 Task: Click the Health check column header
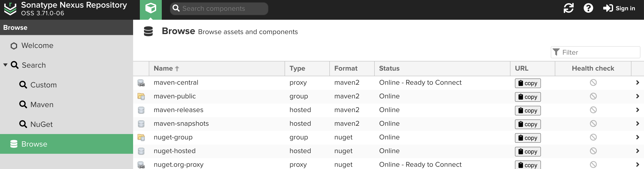593,69
